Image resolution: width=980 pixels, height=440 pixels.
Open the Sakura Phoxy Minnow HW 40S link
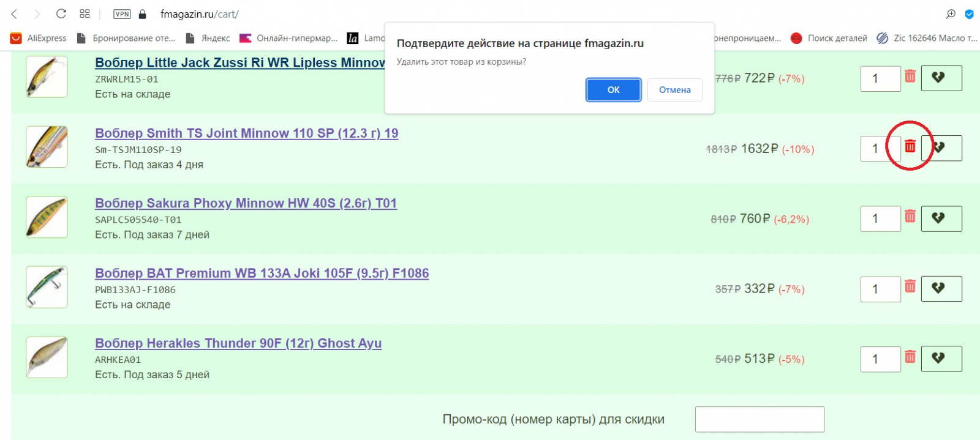pyautogui.click(x=246, y=203)
